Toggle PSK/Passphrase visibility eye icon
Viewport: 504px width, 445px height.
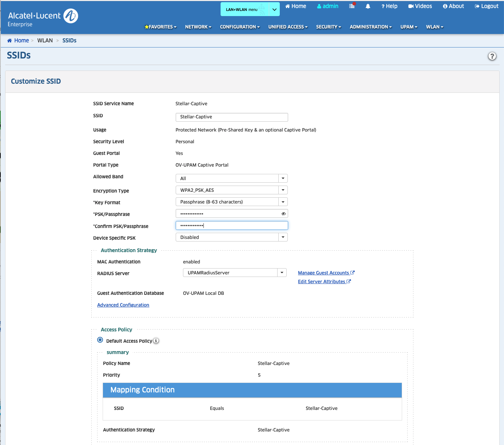283,214
